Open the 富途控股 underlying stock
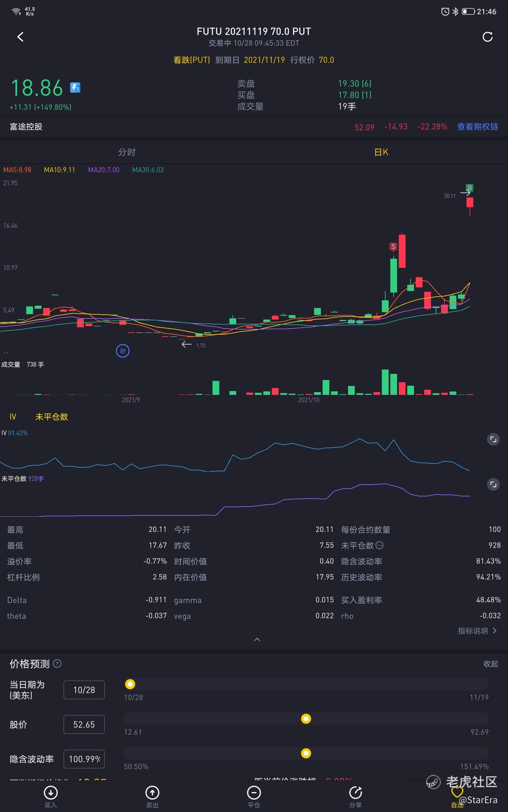Screen dimensions: 508x812 pos(26,127)
